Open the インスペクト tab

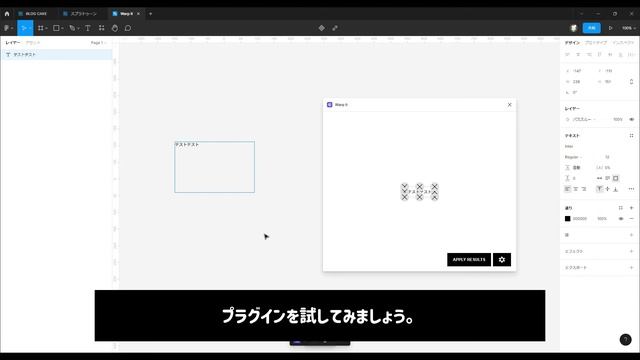(623, 43)
